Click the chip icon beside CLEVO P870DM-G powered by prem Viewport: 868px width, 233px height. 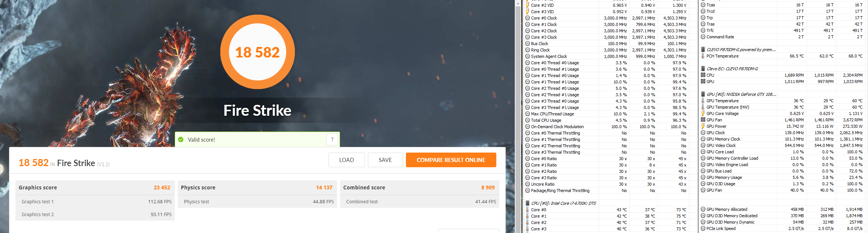703,50
